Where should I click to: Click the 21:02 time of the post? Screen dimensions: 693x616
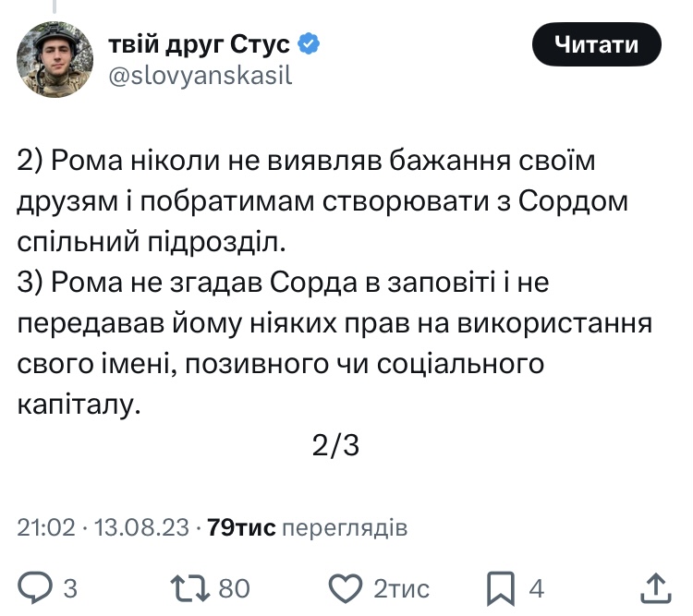(x=46, y=527)
